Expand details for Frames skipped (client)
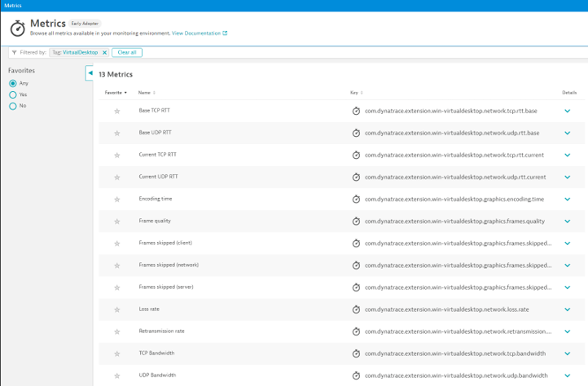 tap(568, 243)
